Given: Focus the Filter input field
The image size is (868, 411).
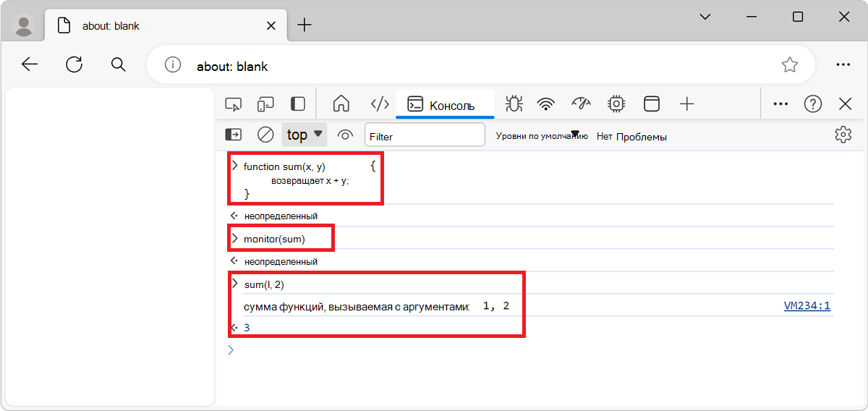Looking at the screenshot, I should coord(425,135).
